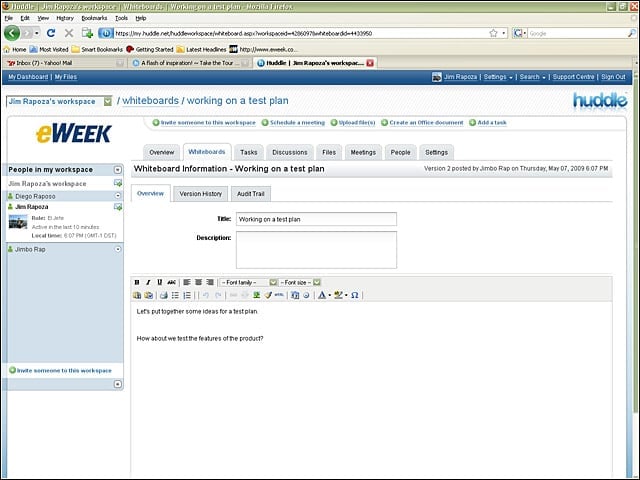This screenshot has height=480, width=640.
Task: Click the icon beside Jim Rapoza's workspace heading
Action: click(x=118, y=183)
